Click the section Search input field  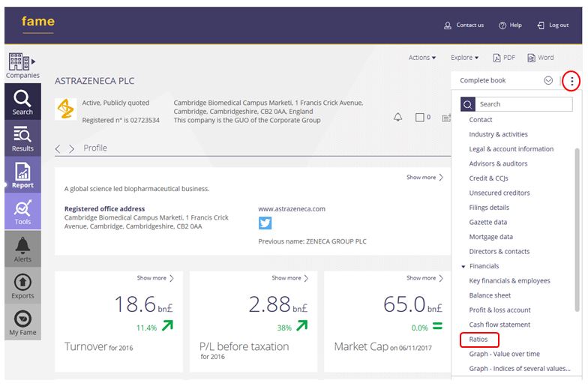click(523, 104)
